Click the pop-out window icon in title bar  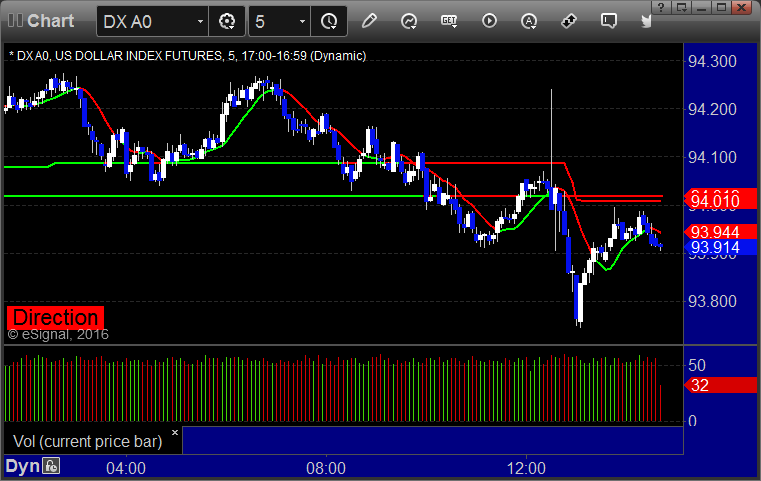(x=682, y=7)
